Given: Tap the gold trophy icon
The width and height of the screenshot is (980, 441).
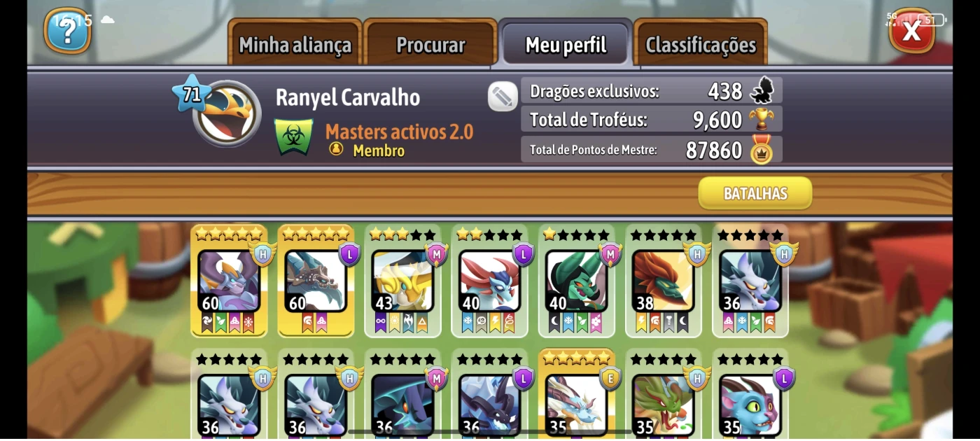Looking at the screenshot, I should click(x=762, y=119).
